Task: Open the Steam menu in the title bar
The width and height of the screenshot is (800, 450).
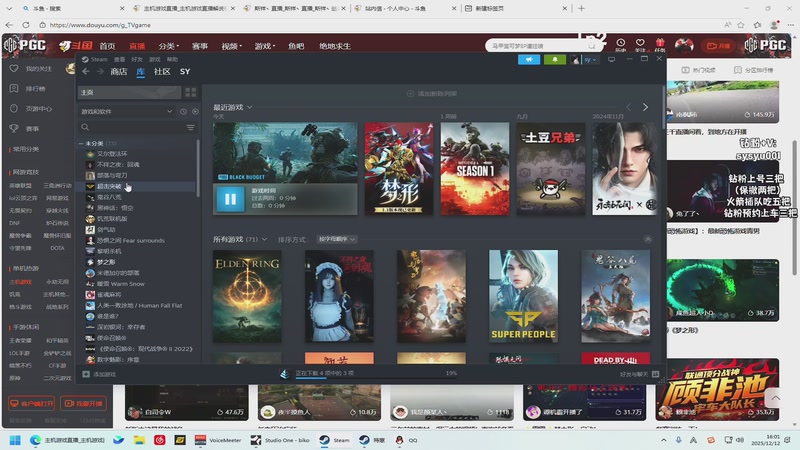Action: [x=99, y=59]
